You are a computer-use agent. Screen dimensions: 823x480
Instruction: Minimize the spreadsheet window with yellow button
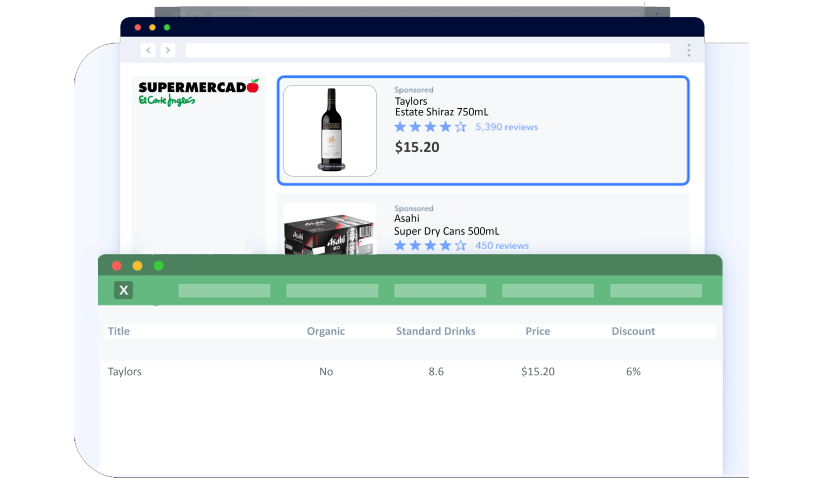[138, 266]
